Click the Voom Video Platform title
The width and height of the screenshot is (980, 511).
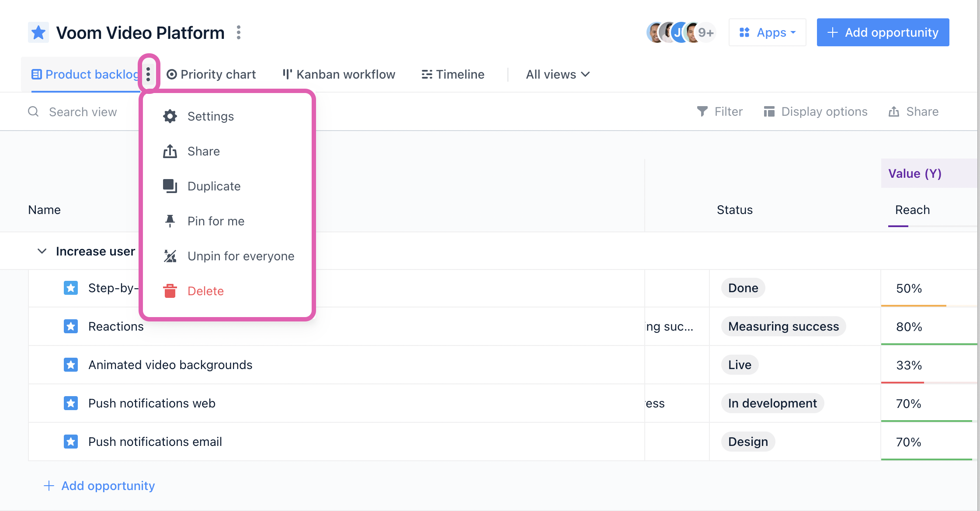[x=140, y=33]
